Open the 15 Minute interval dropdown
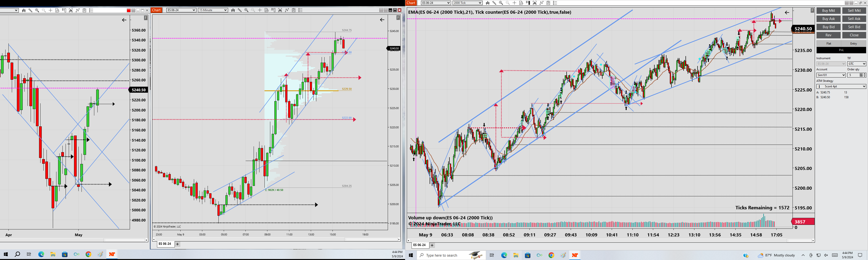This screenshot has height=260, width=868. coord(213,10)
